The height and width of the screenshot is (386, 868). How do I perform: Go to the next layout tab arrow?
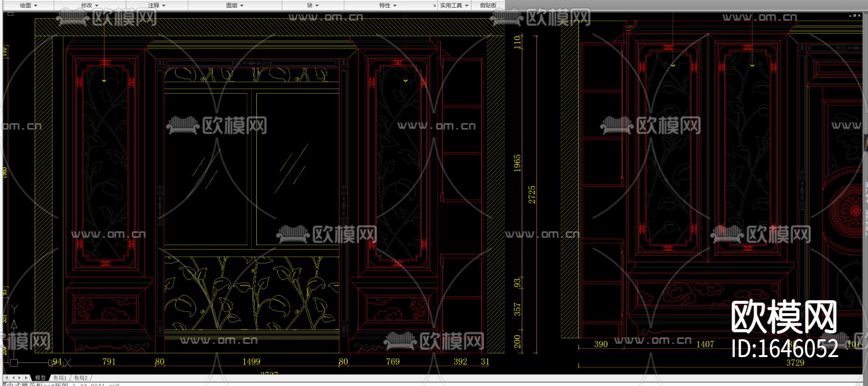pos(19,378)
